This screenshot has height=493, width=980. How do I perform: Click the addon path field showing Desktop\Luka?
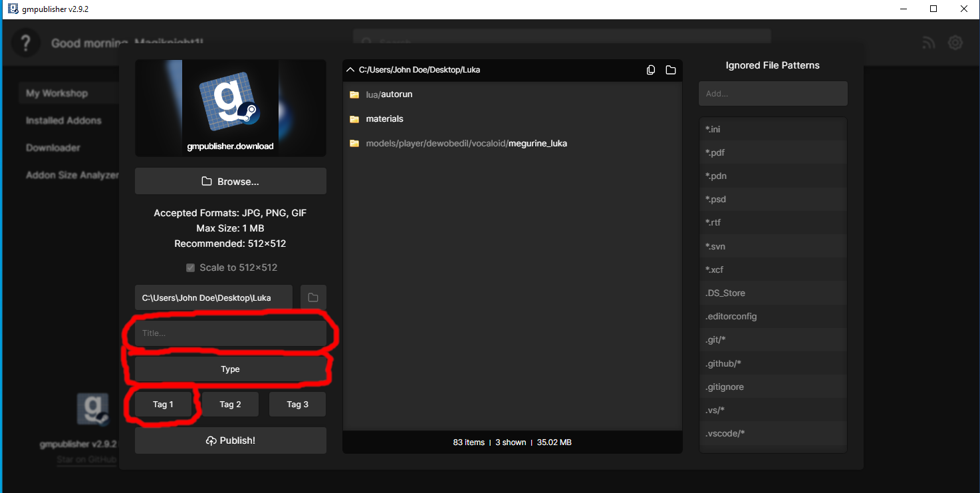[213, 297]
